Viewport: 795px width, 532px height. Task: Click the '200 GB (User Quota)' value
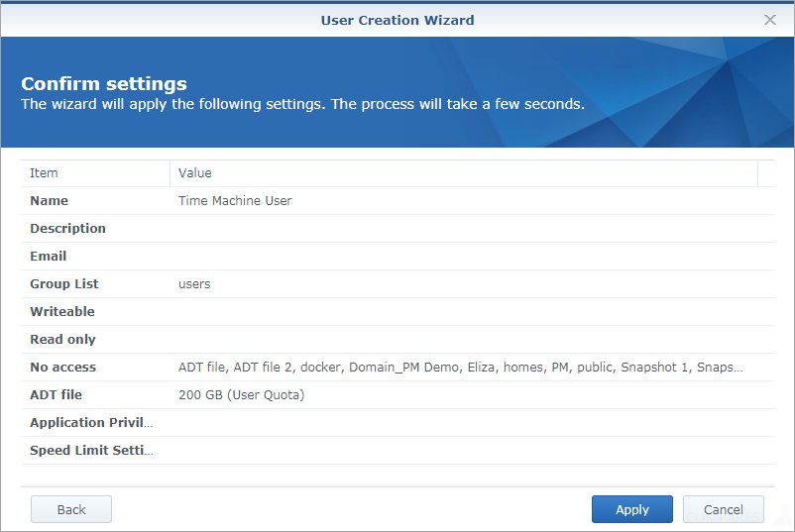(x=241, y=394)
